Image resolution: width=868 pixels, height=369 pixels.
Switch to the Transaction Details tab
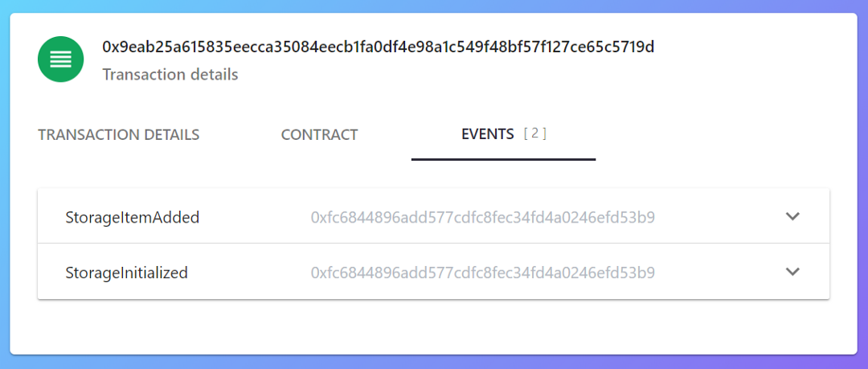pyautogui.click(x=118, y=134)
